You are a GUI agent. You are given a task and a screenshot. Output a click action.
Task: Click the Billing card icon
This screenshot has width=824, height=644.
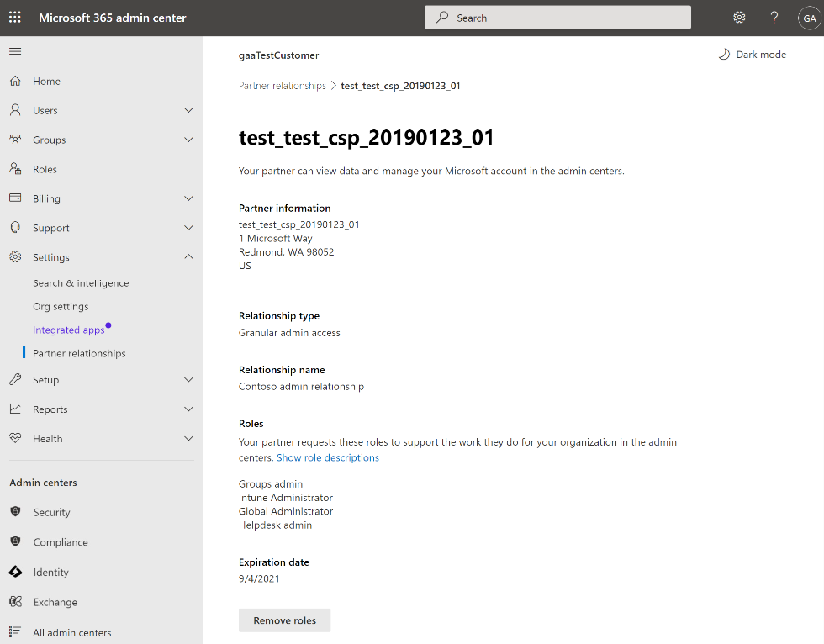click(15, 198)
